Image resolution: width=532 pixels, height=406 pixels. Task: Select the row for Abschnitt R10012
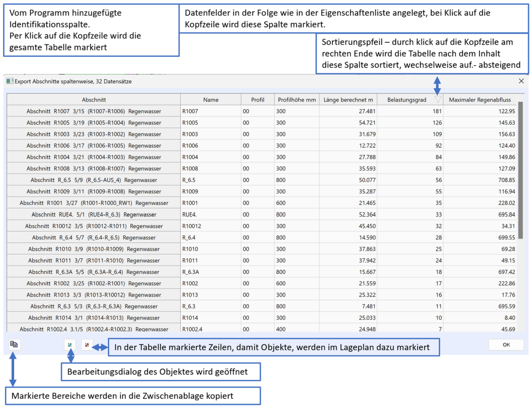tap(93, 226)
